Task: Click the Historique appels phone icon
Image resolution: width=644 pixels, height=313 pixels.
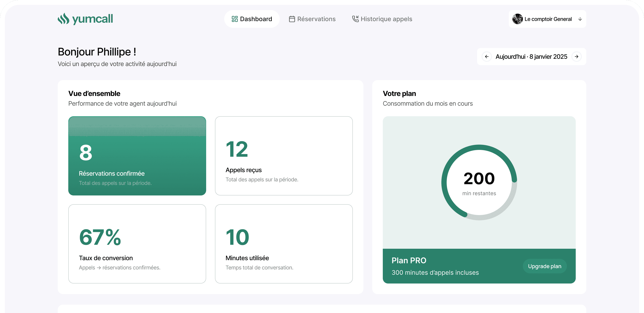Action: tap(355, 19)
